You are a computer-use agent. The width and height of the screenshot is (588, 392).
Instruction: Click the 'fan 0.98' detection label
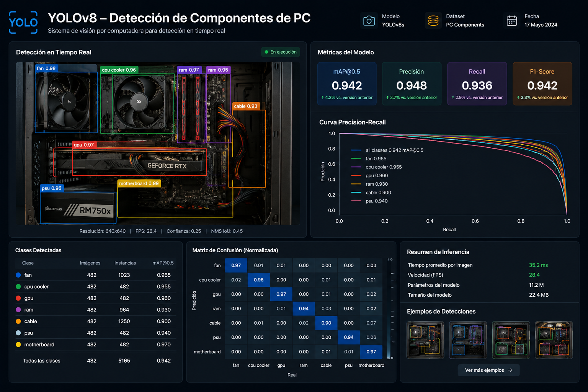point(46,68)
